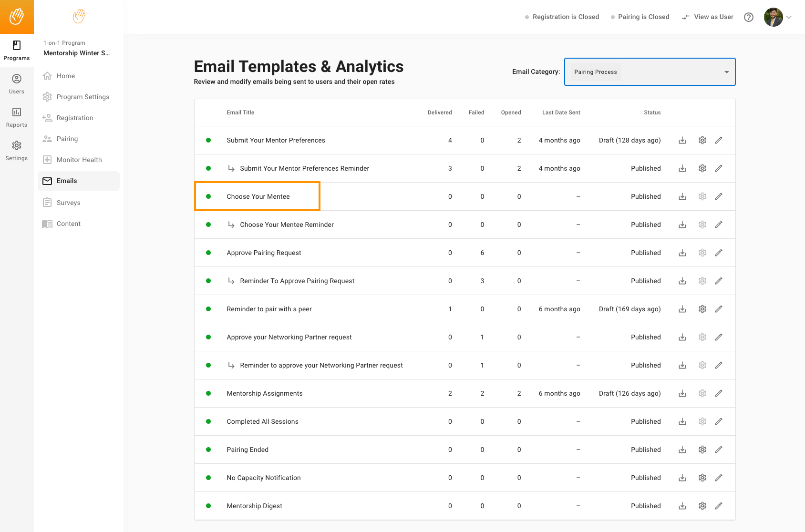Open Reports in the left sidebar
805x532 pixels.
[x=17, y=117]
